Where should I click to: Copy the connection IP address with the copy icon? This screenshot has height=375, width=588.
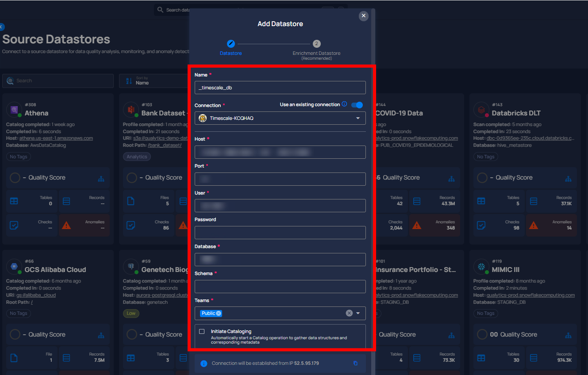355,363
